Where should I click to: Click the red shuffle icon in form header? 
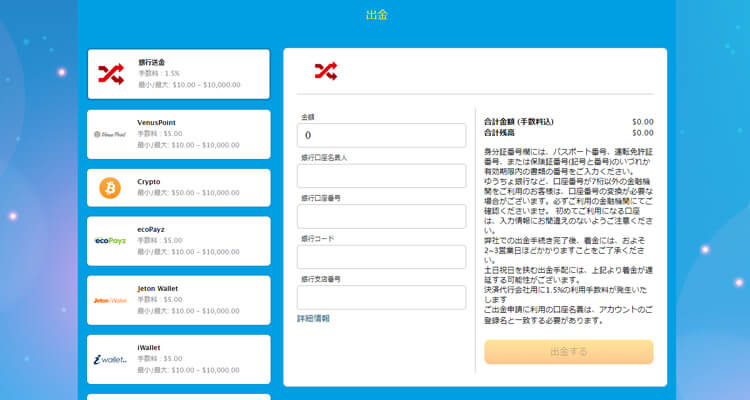pyautogui.click(x=326, y=71)
